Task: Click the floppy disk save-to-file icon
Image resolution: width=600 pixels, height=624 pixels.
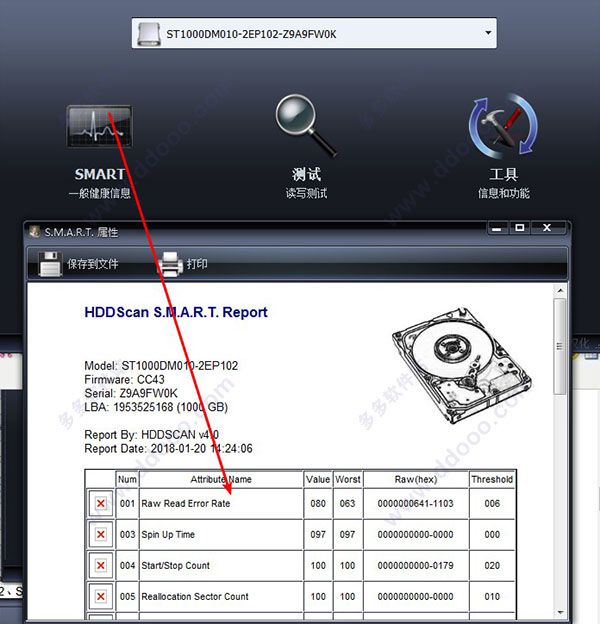Action: pos(50,264)
